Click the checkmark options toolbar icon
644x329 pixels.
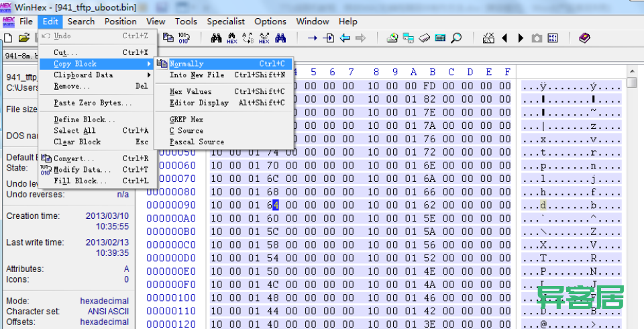click(x=488, y=38)
